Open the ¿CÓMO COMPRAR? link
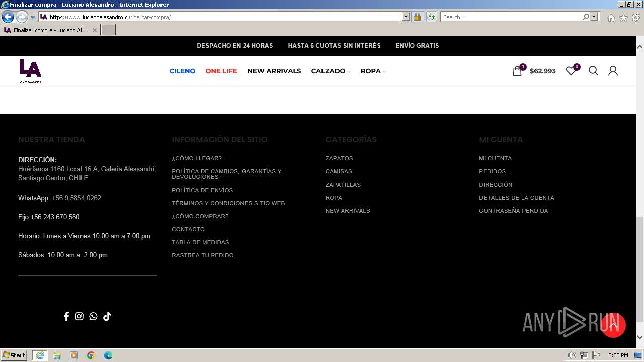Viewport: 644px width, 362px height. pos(200,216)
